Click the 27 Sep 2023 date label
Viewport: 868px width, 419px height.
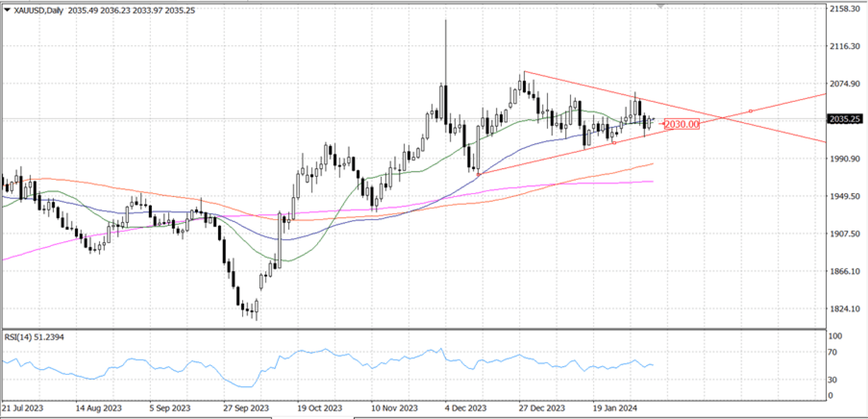pyautogui.click(x=246, y=408)
